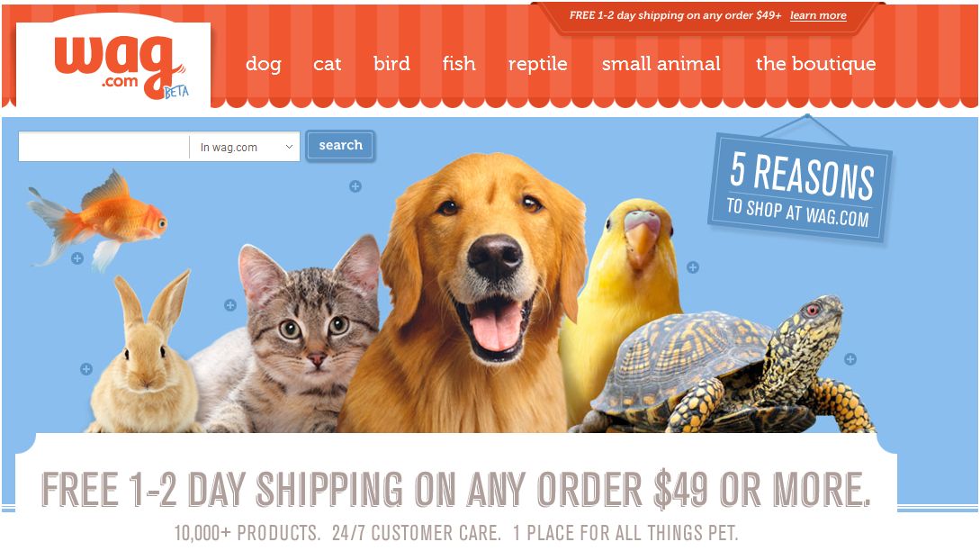Image resolution: width=980 pixels, height=551 pixels.
Task: Choose the small animal category
Action: (661, 64)
